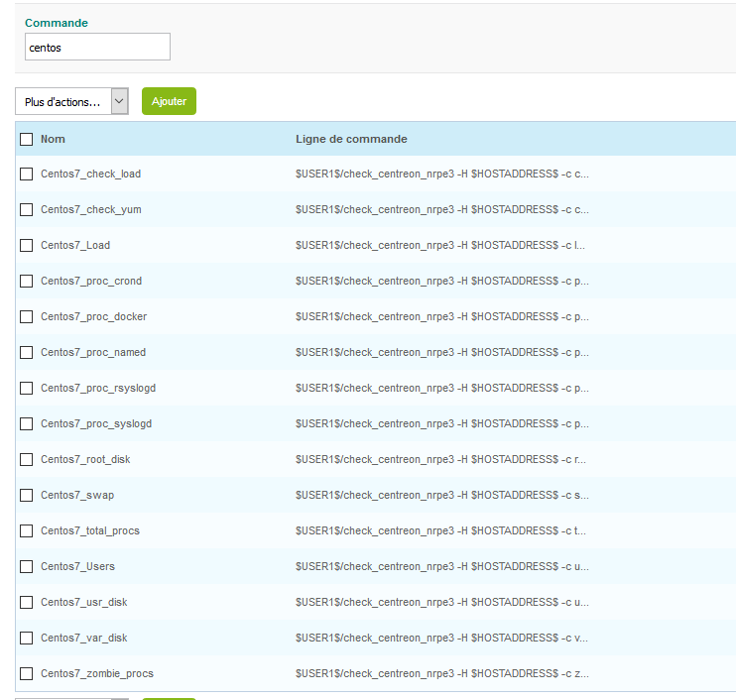This screenshot has height=700, width=736.
Task: Open the Plus d'actions dropdown
Action: (71, 101)
